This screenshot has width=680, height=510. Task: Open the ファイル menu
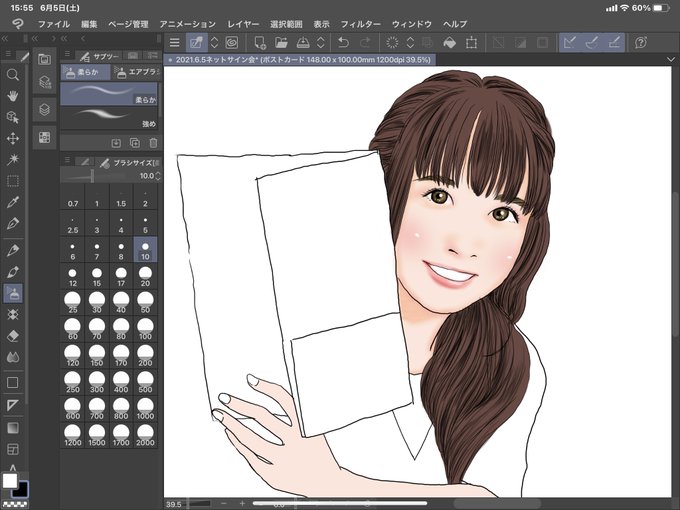[x=54, y=24]
